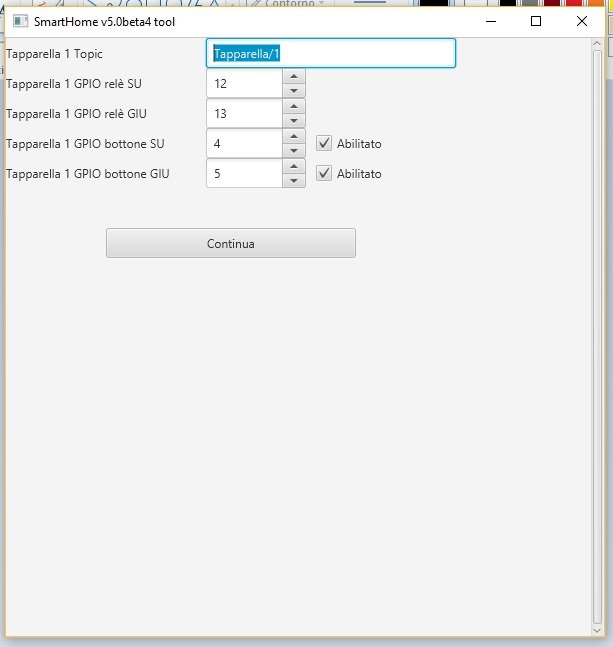Focus the GPIO bottone SU number field
Screen dimensions: 613x647
point(245,144)
